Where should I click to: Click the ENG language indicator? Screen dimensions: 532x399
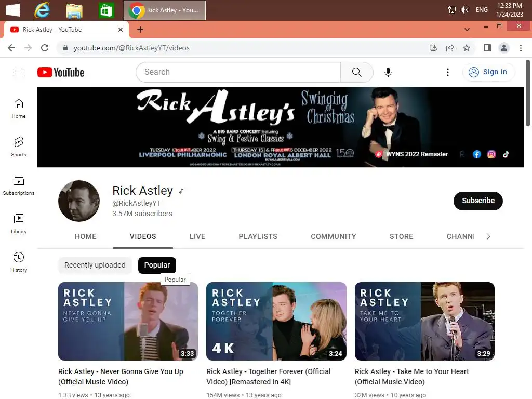[x=482, y=10]
